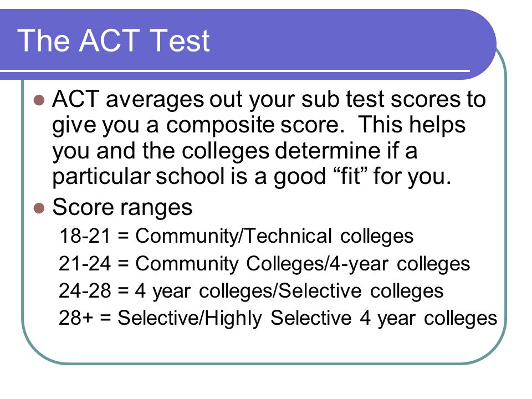Click the '18-21 = Community/Technical colleges' line
This screenshot has width=532, height=399.
point(236,236)
